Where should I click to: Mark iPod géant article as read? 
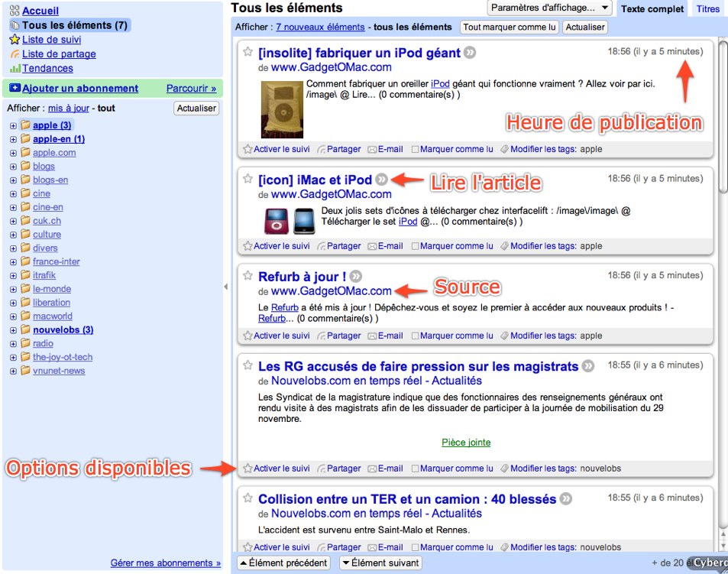452,149
